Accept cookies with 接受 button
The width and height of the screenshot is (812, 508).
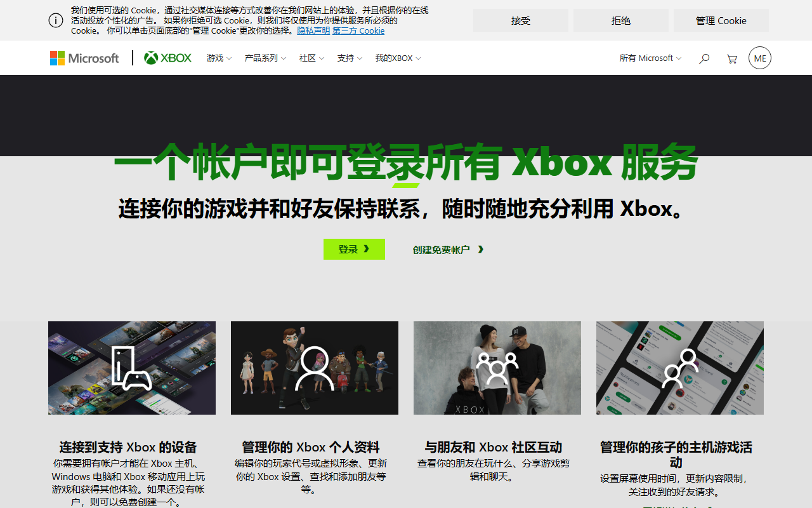(x=521, y=20)
